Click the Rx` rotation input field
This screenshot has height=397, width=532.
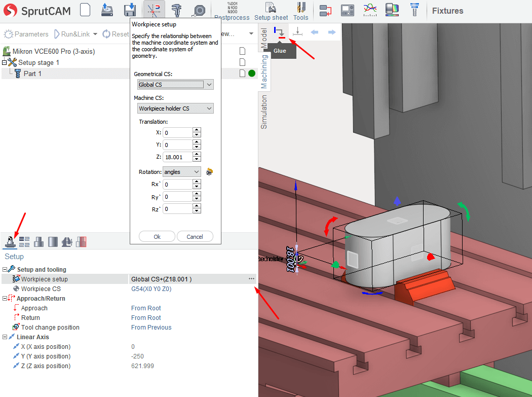pos(177,185)
